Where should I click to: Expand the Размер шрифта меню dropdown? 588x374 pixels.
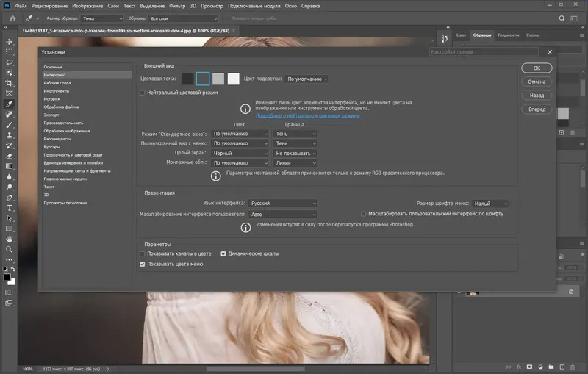click(x=490, y=204)
